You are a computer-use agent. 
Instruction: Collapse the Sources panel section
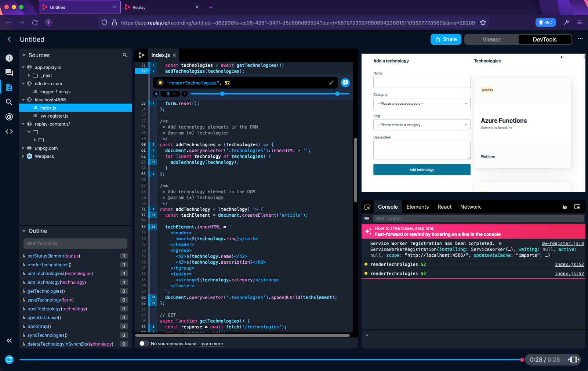coord(24,55)
